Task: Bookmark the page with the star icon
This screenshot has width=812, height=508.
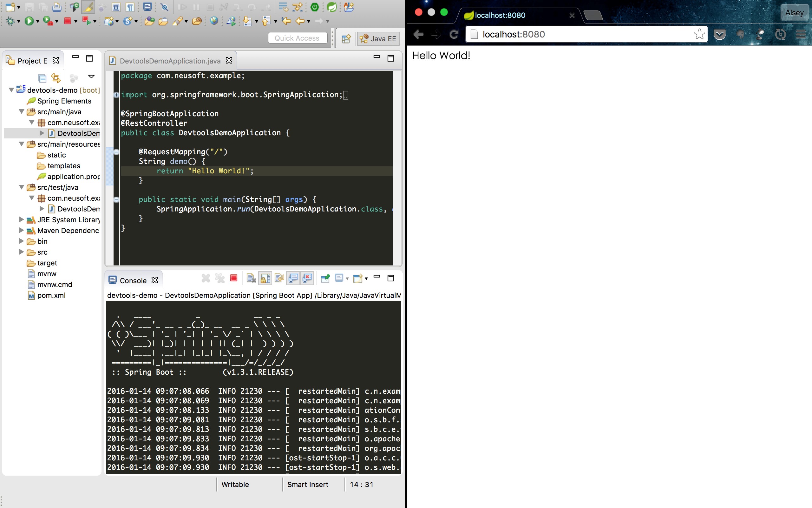Action: 699,34
